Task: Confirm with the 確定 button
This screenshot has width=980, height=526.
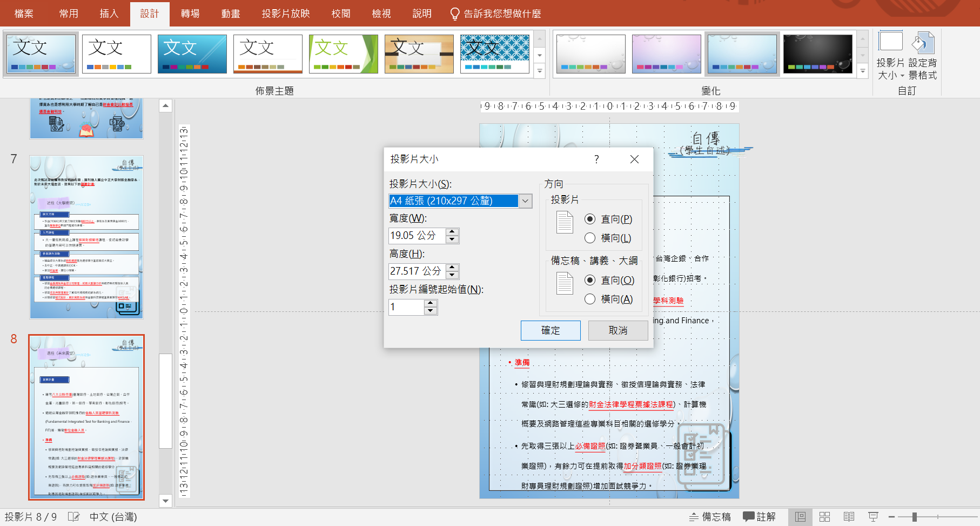Action: click(x=551, y=330)
